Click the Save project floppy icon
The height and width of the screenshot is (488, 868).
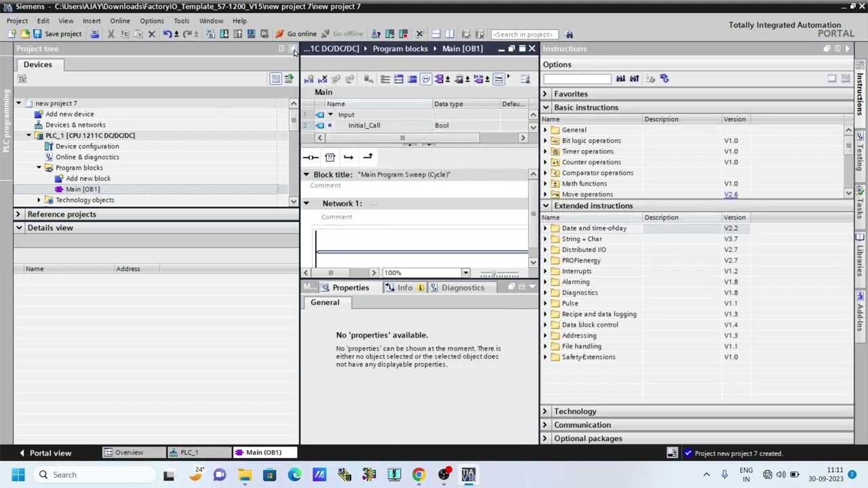37,34
